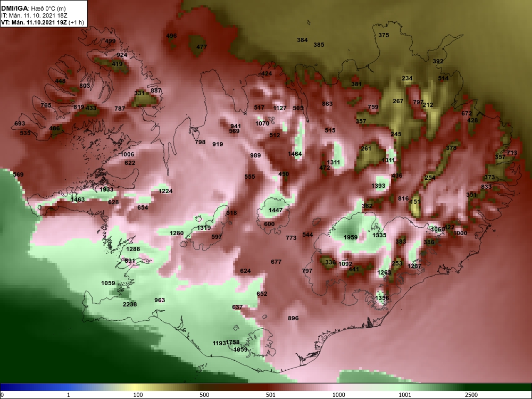Click the map value '1758'
Viewport: 532px width, 399px height.
tap(233, 342)
